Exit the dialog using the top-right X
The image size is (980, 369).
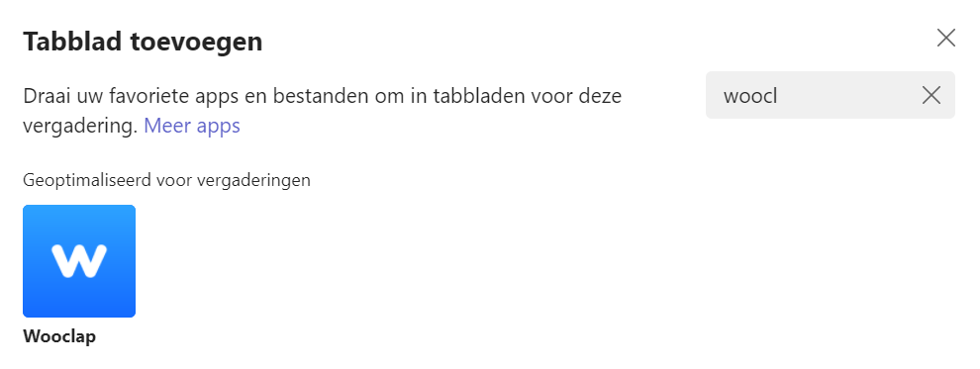click(x=946, y=38)
